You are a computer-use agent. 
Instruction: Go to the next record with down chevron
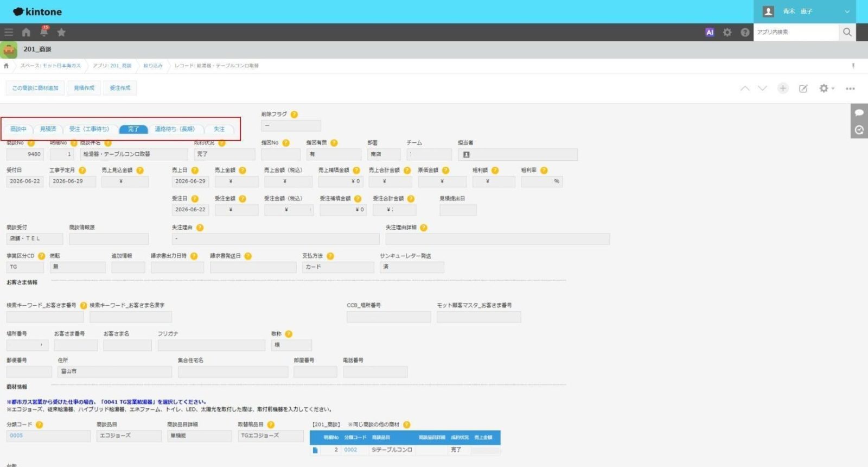762,88
